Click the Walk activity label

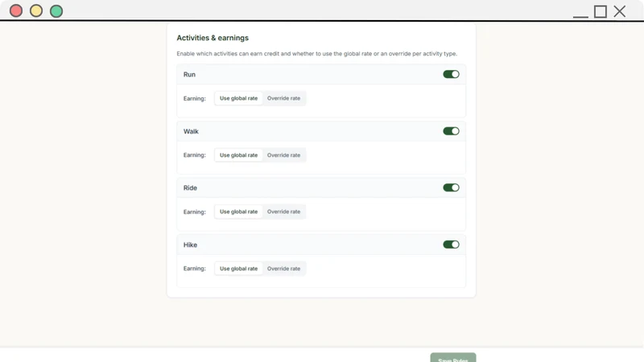click(x=191, y=131)
